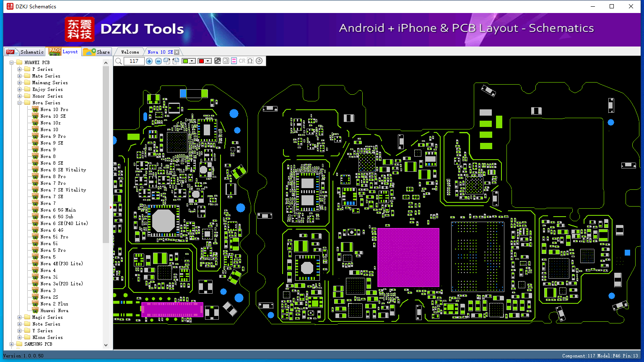Open the Share tab

pyautogui.click(x=97, y=52)
